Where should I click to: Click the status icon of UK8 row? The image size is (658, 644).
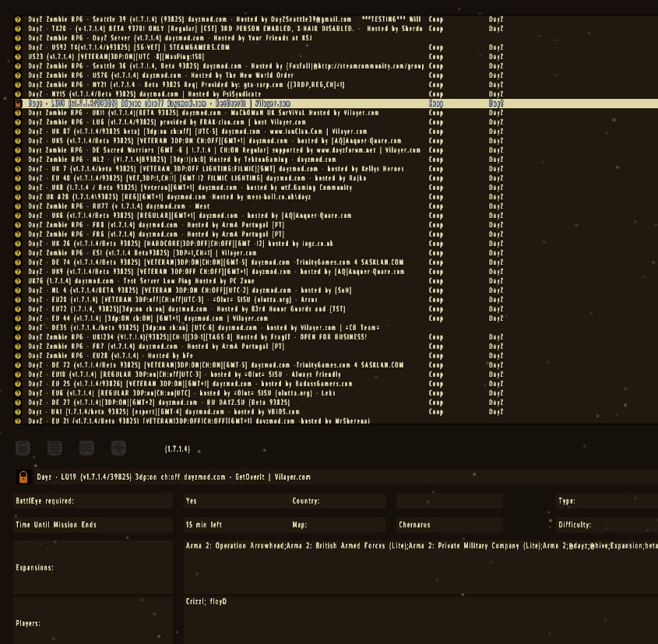[x=18, y=188]
